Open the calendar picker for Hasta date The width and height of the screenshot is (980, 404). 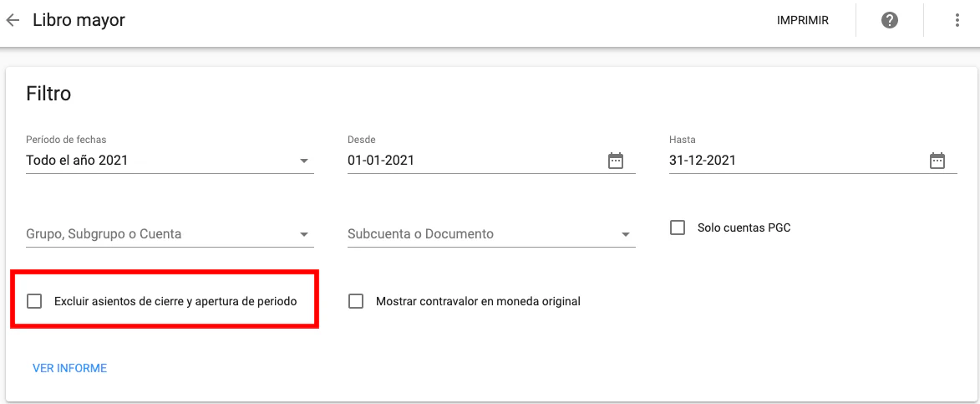coord(937,161)
